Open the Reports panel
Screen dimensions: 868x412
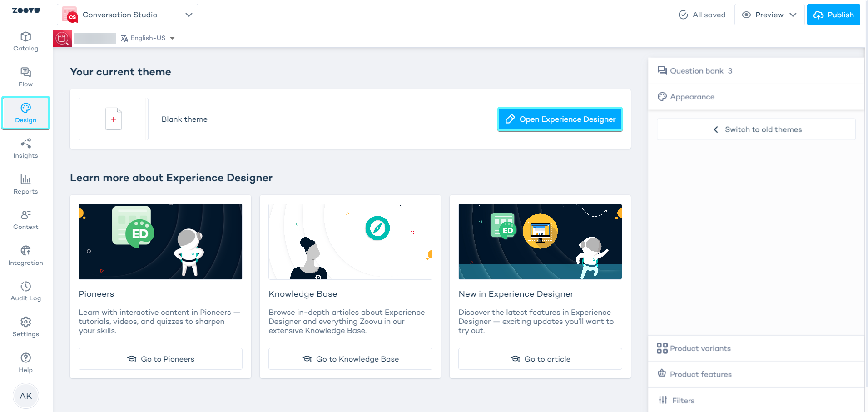pyautogui.click(x=25, y=184)
